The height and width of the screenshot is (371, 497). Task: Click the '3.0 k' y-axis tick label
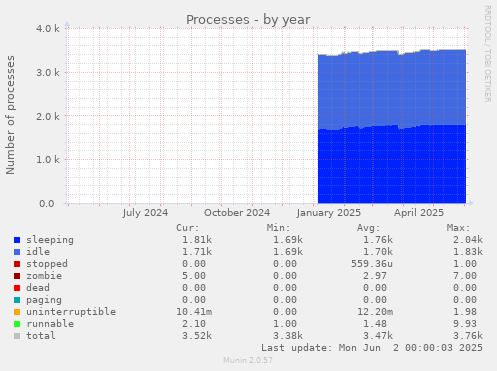point(48,73)
